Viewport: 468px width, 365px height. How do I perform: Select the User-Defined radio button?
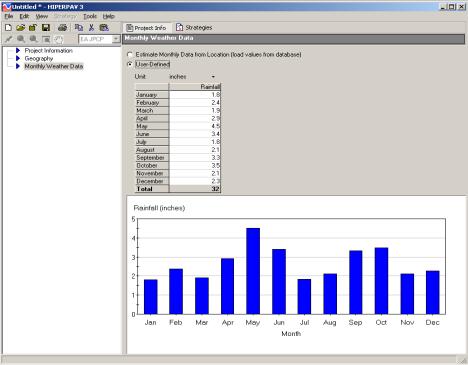[x=130, y=64]
